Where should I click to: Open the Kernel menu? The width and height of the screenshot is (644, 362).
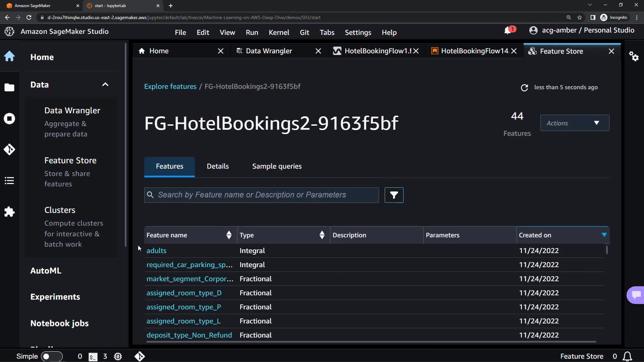coord(278,33)
